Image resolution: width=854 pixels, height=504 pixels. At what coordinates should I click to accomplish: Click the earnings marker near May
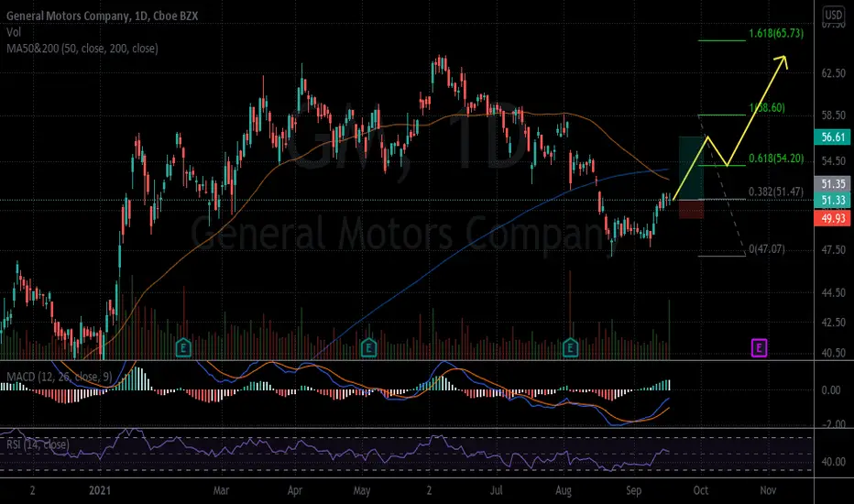368,347
